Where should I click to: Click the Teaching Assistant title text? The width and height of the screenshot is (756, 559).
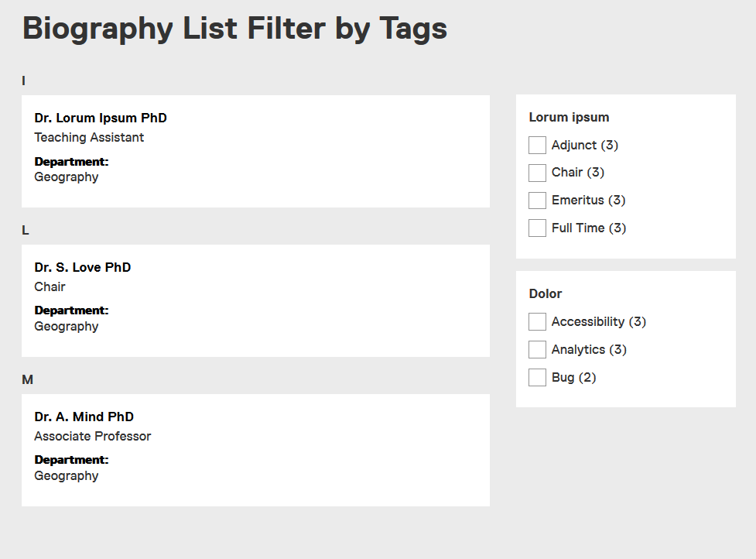pos(89,138)
